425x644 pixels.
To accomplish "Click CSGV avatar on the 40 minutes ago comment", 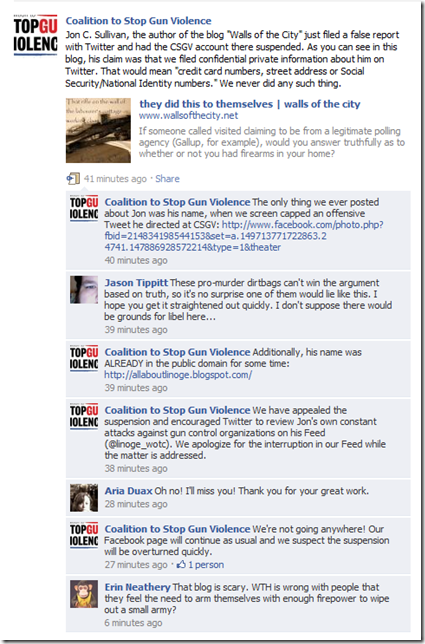I will [84, 209].
